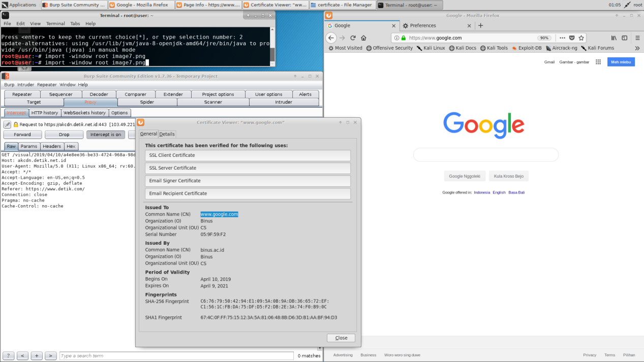Click previous match arrow in Burp search bar

click(x=22, y=356)
